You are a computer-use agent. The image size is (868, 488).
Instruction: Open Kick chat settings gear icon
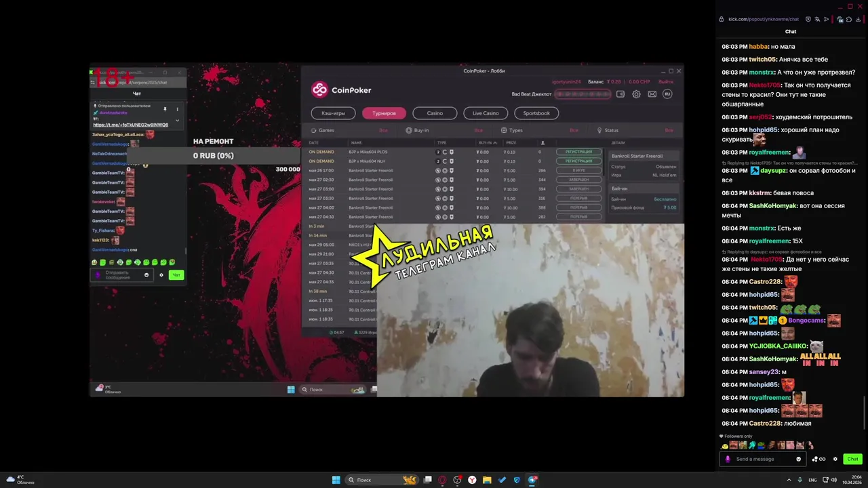835,459
